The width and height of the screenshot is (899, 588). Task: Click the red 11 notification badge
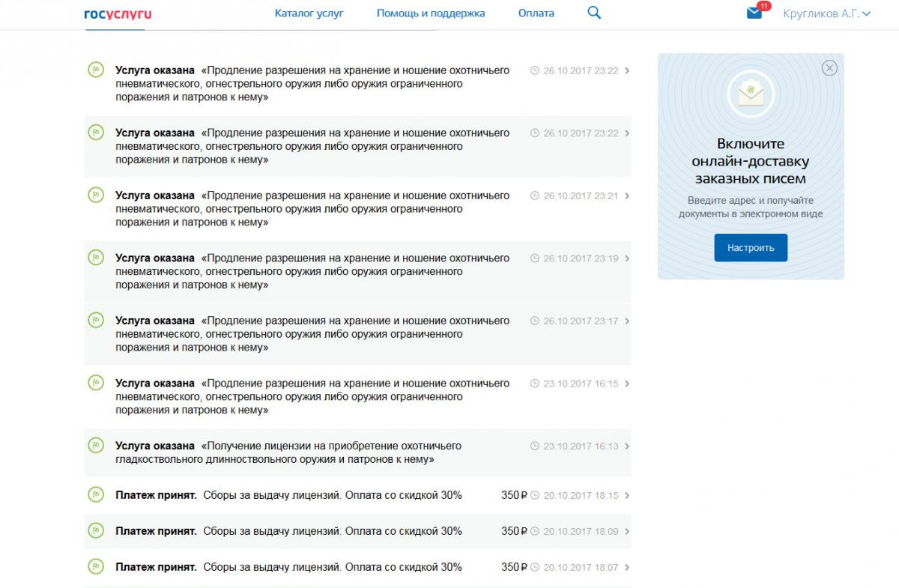tap(764, 6)
